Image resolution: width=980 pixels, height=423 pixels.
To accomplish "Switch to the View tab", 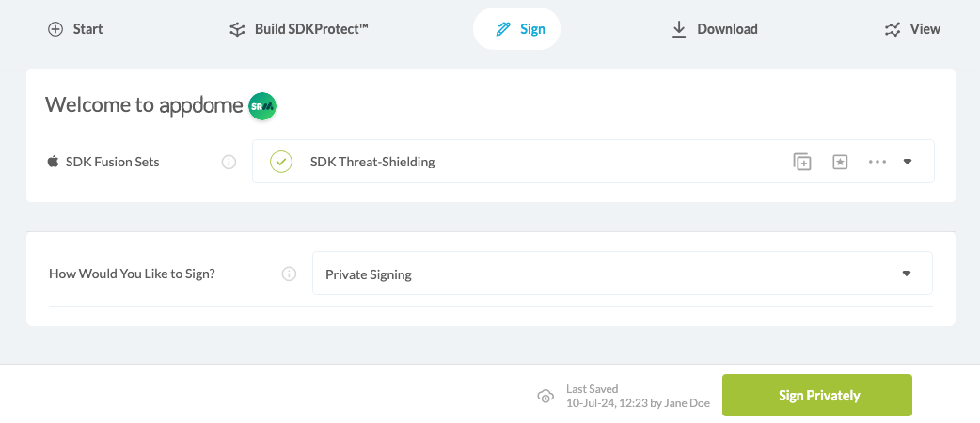I will click(x=912, y=29).
